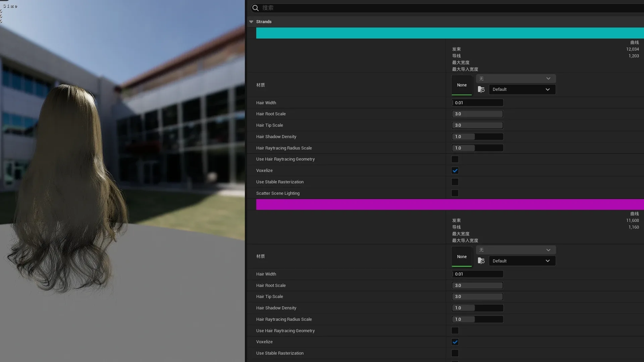Image resolution: width=644 pixels, height=362 pixels.
Task: Open second group's 无 material dropdown
Action: (516, 250)
